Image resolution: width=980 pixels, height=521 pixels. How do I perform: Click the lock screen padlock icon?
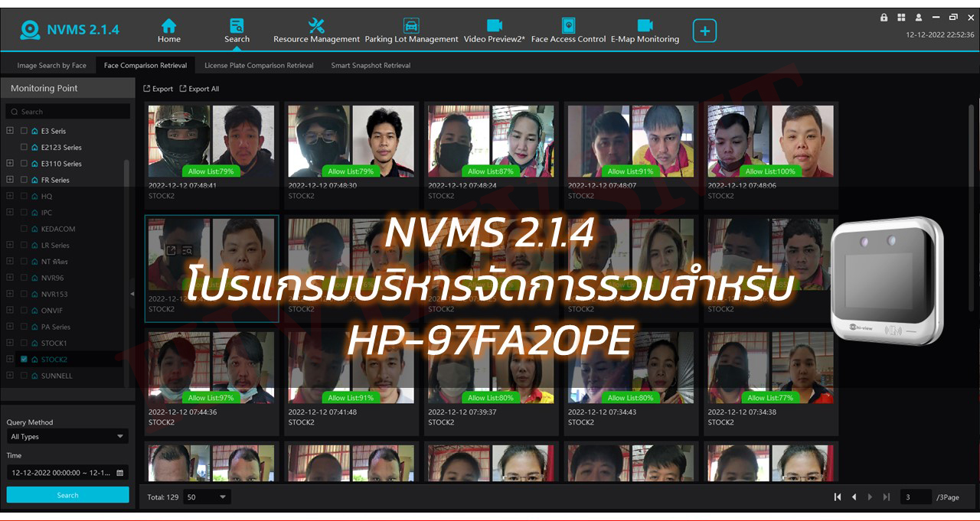[x=884, y=18]
